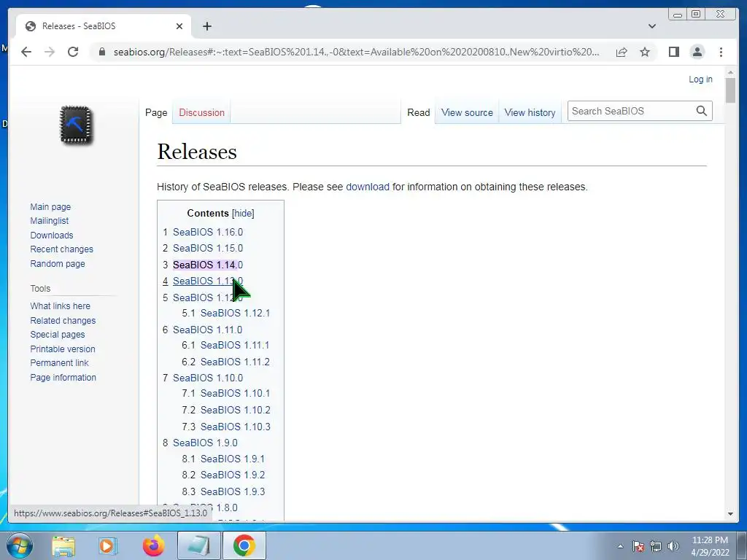Open Permanent link in Tools

pyautogui.click(x=60, y=363)
